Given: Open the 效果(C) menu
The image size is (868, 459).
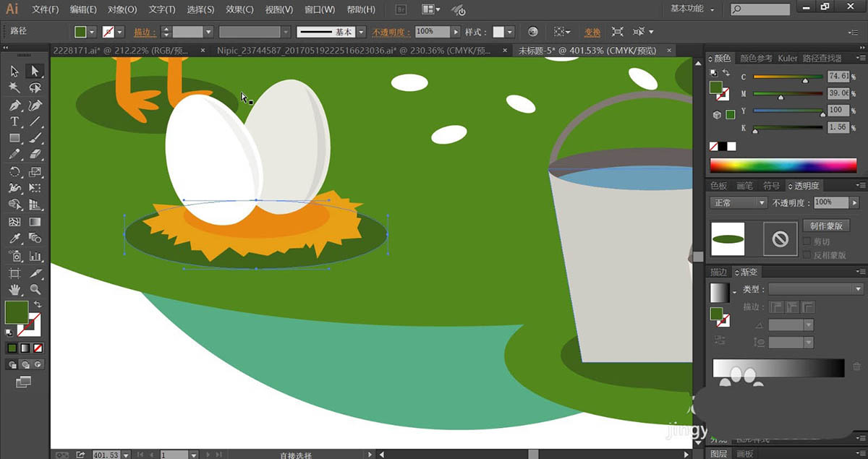Looking at the screenshot, I should pyautogui.click(x=239, y=9).
